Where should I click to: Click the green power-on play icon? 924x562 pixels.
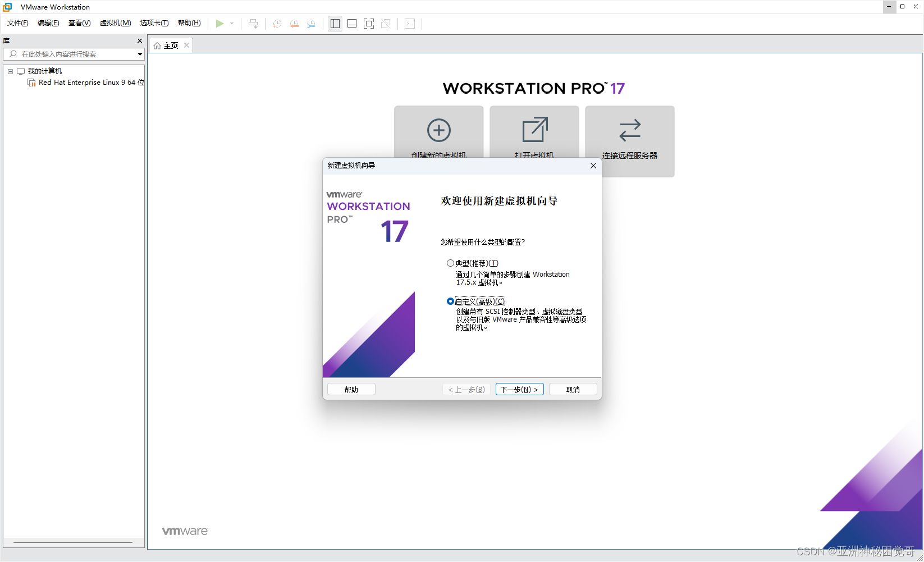(220, 24)
